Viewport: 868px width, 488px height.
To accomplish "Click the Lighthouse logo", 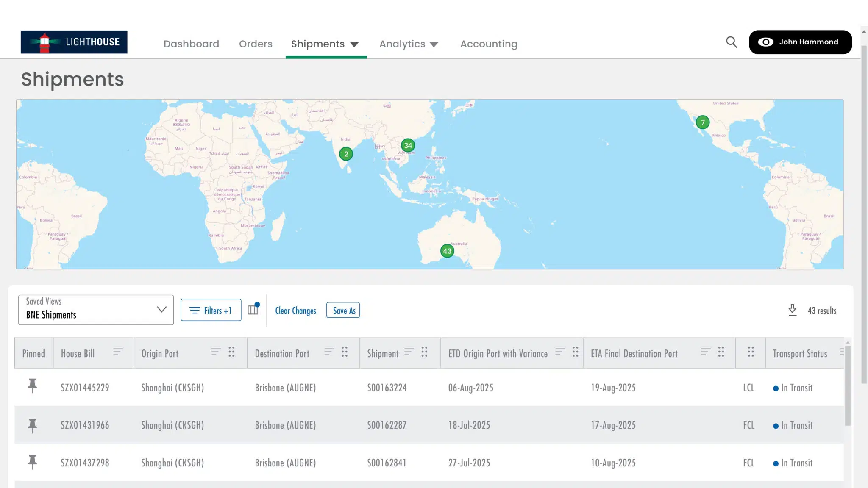I will point(73,42).
